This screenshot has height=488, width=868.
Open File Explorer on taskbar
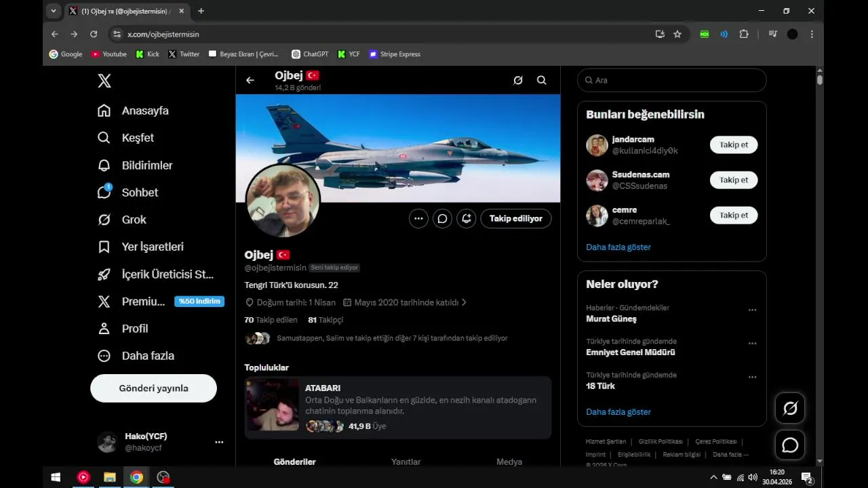point(109,477)
